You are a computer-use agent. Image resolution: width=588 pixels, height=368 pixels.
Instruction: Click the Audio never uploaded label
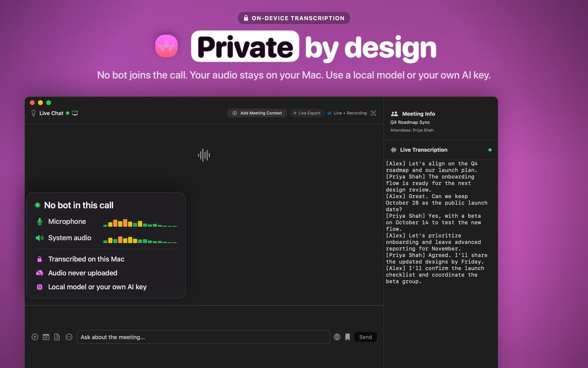click(x=83, y=273)
